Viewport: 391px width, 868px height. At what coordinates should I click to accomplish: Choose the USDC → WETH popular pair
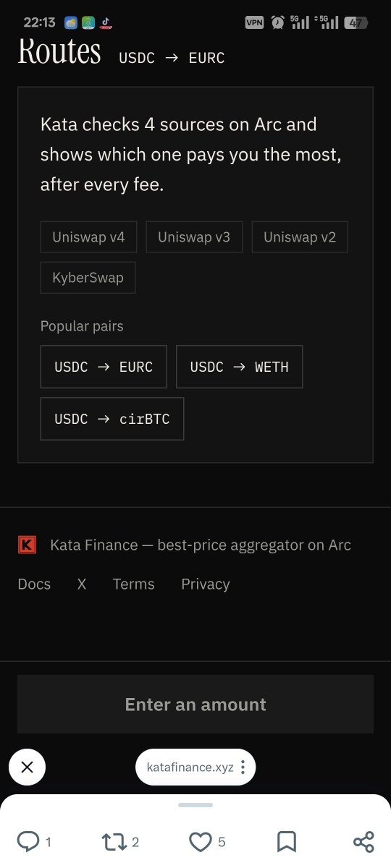click(x=239, y=367)
